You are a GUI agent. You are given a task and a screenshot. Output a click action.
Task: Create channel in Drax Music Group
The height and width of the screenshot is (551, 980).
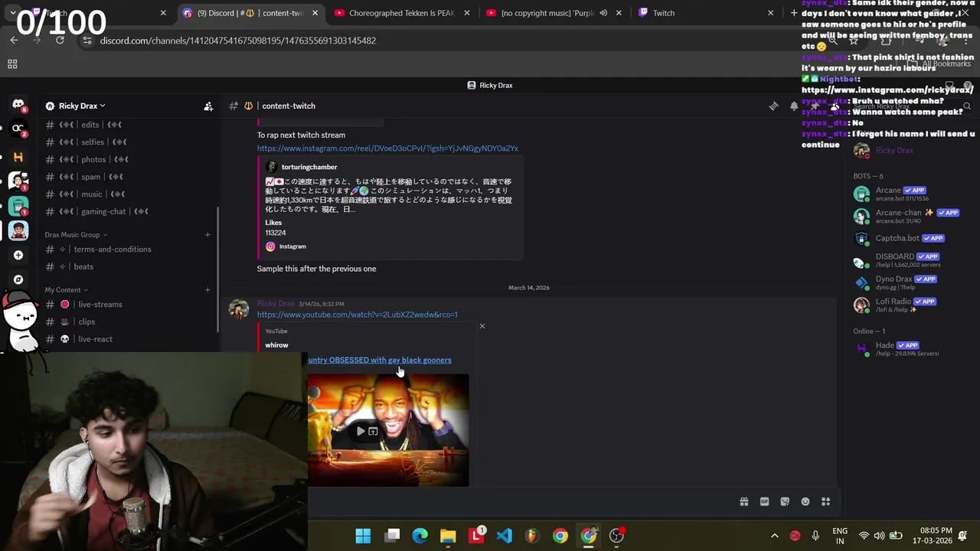pos(207,235)
